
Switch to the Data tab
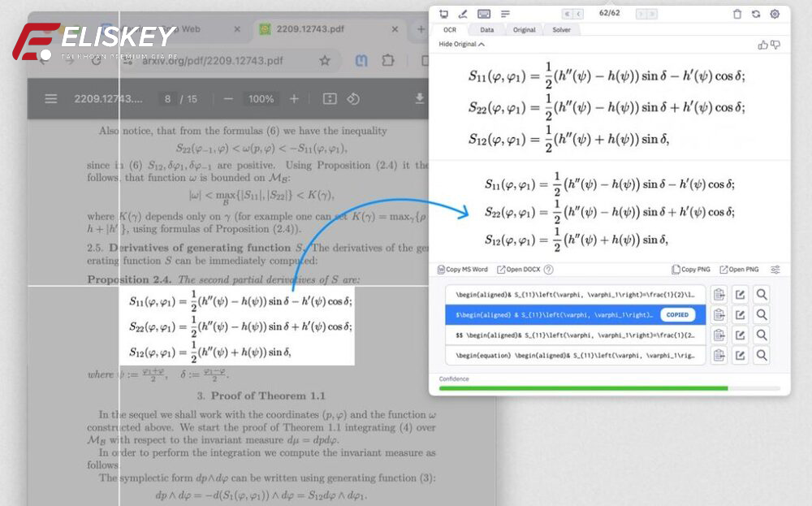click(x=487, y=28)
